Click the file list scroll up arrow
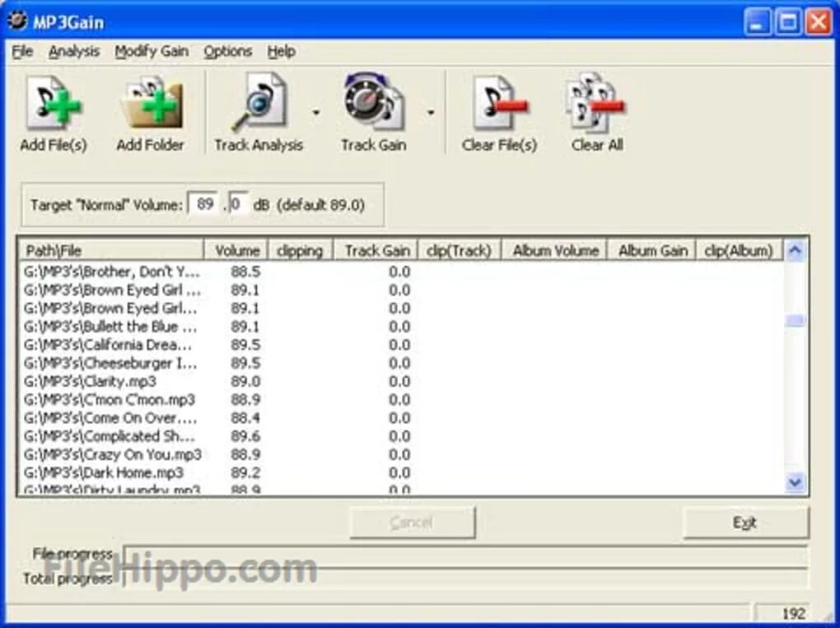Viewport: 840px width, 628px height. 795,250
